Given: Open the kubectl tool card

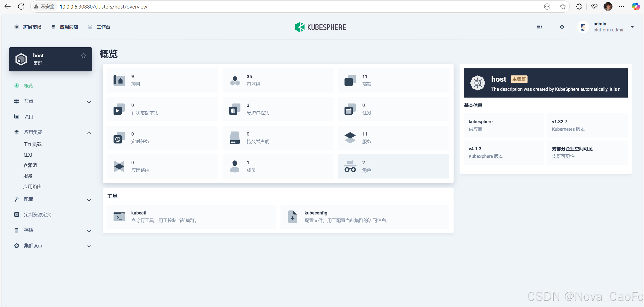Looking at the screenshot, I should tap(191, 217).
